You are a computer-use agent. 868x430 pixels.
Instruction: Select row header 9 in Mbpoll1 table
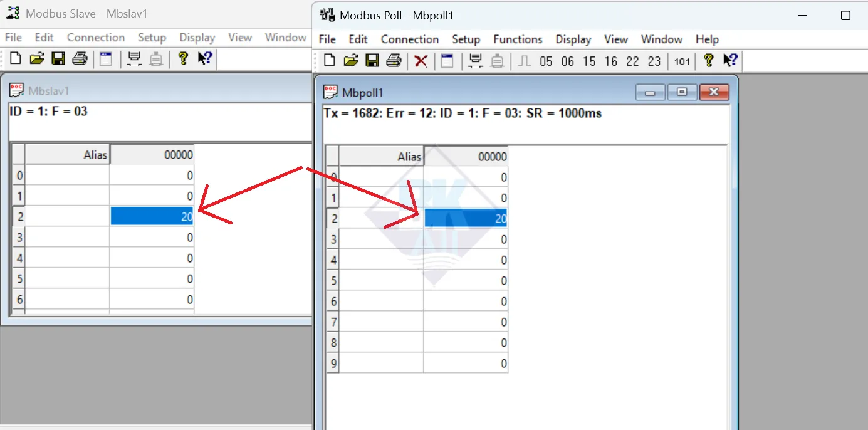point(333,364)
